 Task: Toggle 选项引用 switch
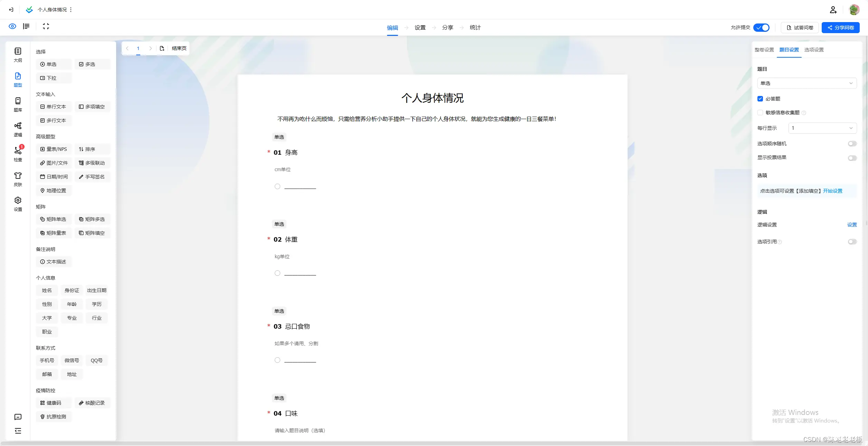pyautogui.click(x=852, y=242)
